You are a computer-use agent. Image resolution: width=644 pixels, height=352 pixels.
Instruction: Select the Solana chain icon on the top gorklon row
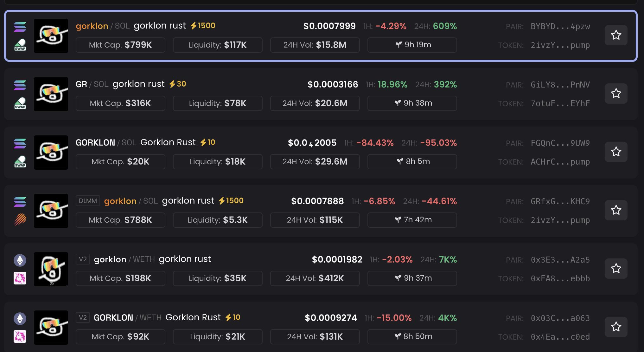coord(20,28)
